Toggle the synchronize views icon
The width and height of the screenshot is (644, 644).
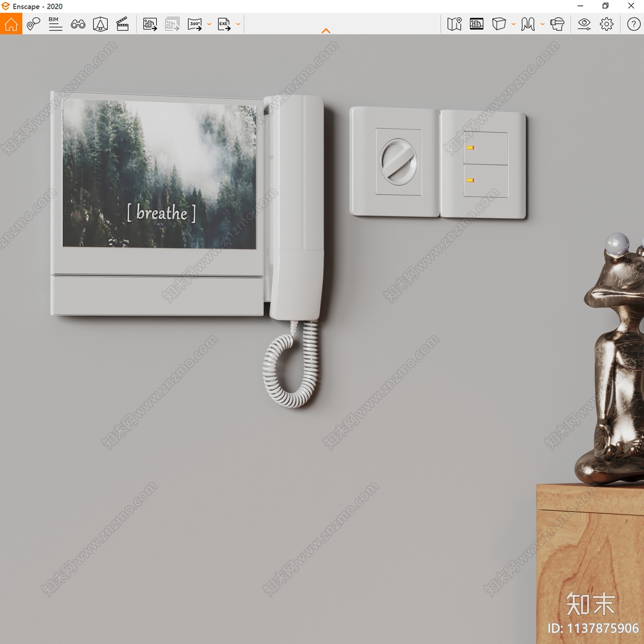(100, 24)
